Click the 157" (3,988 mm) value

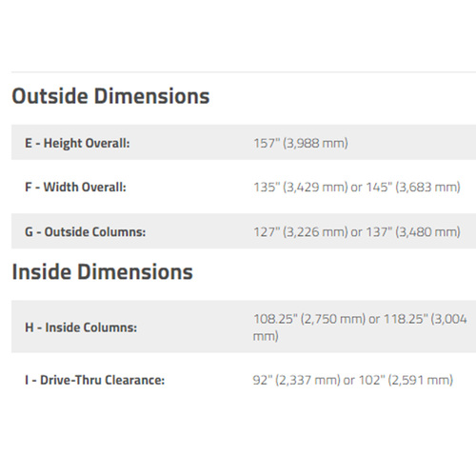pos(301,143)
